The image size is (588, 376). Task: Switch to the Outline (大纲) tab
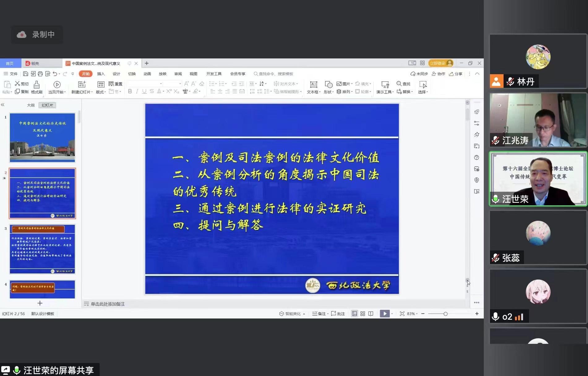(x=31, y=105)
